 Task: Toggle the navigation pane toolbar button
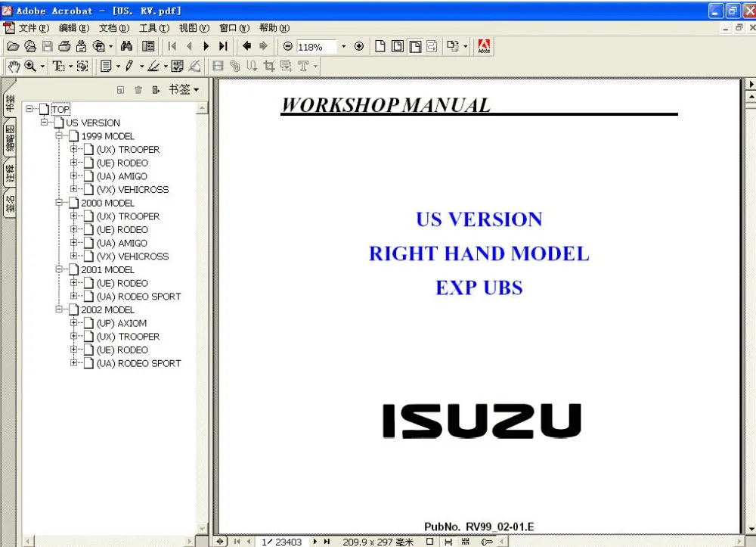tap(148, 46)
